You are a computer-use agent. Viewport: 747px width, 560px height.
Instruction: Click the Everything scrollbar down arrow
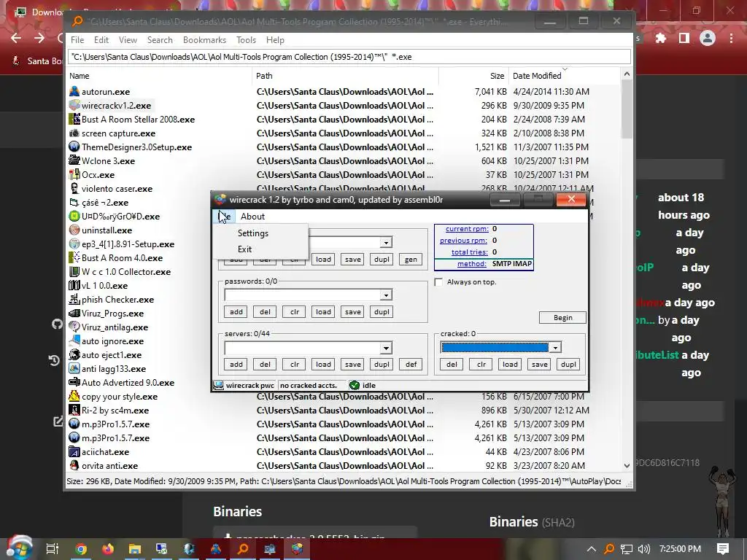627,466
